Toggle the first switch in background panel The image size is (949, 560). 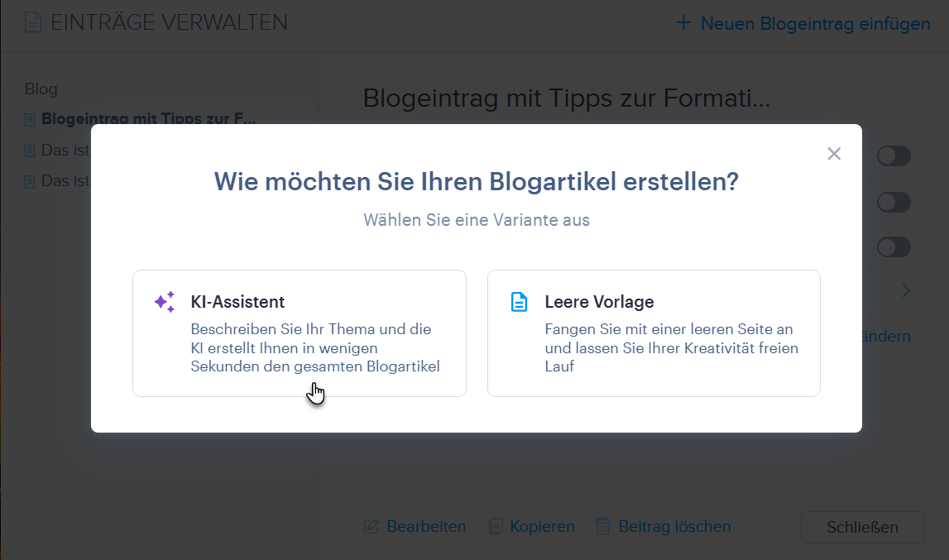(894, 156)
